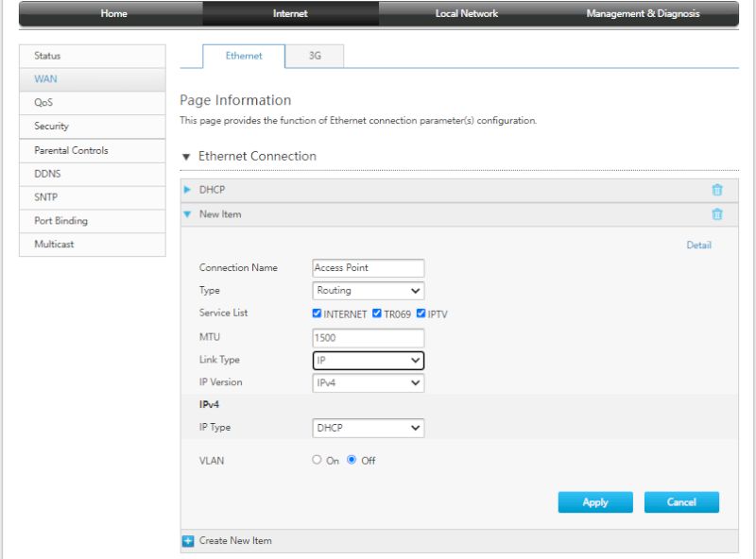Click the Page Information heading
Viewport: 756px width, 559px height.
[235, 100]
